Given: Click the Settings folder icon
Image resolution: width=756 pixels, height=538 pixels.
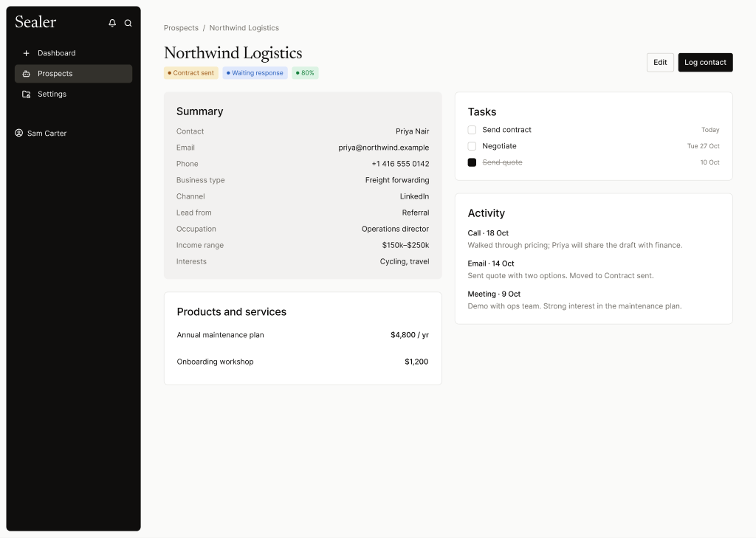Looking at the screenshot, I should 27,94.
